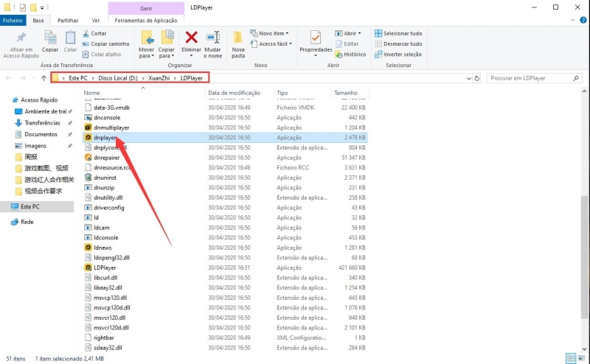The height and width of the screenshot is (364, 590).
Task: Click Selecionar tudo in the ribbon
Action: [x=403, y=33]
